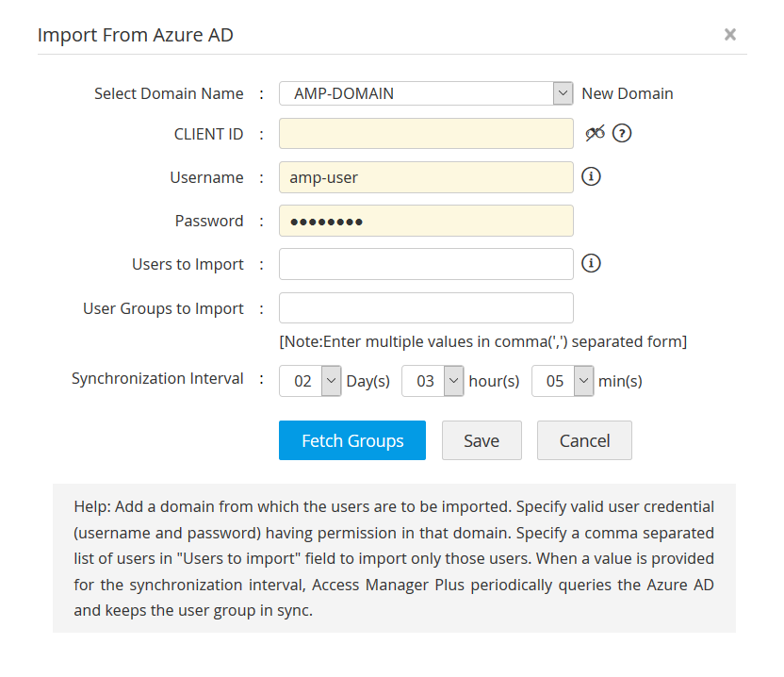Expand the Day(s) interval dropdown
This screenshot has height=677, width=784.
click(x=331, y=381)
